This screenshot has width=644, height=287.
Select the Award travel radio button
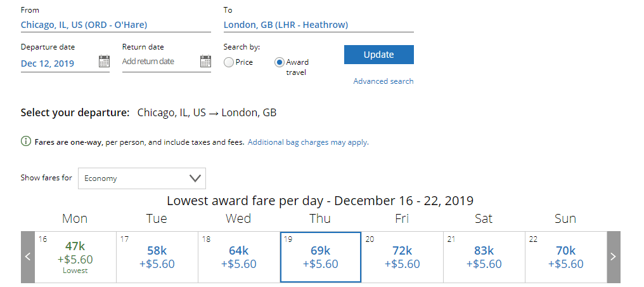(280, 62)
